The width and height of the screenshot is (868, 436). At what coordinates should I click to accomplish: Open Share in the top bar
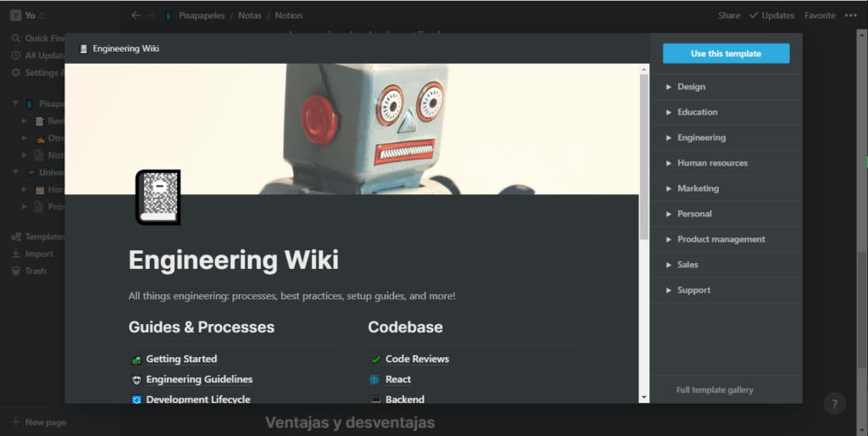coord(729,15)
